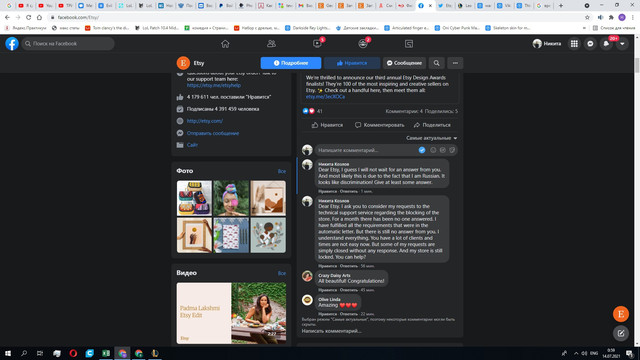The width and height of the screenshot is (640, 360).
Task: Add a sticker in the comment box
Action: pos(452,150)
